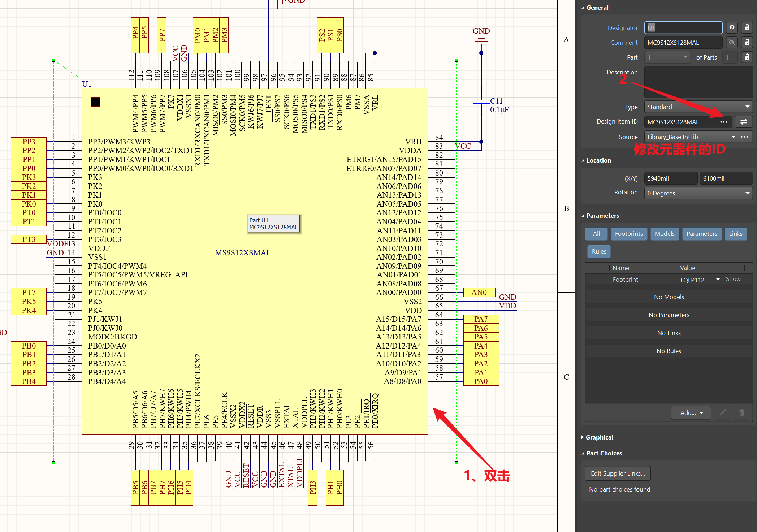Open Source library ellipsis button
The height and width of the screenshot is (532, 757).
pyautogui.click(x=744, y=137)
